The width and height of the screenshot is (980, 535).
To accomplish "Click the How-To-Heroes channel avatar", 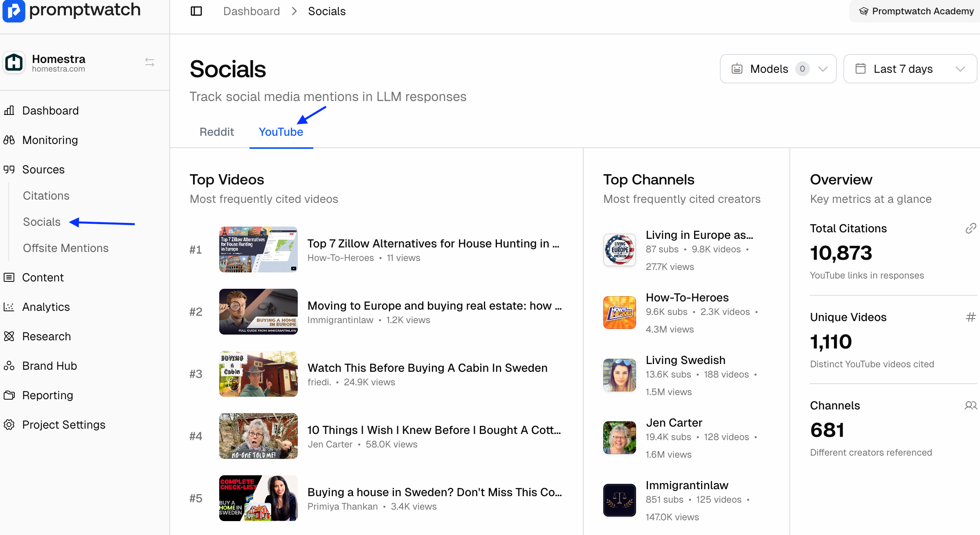I will coord(619,312).
